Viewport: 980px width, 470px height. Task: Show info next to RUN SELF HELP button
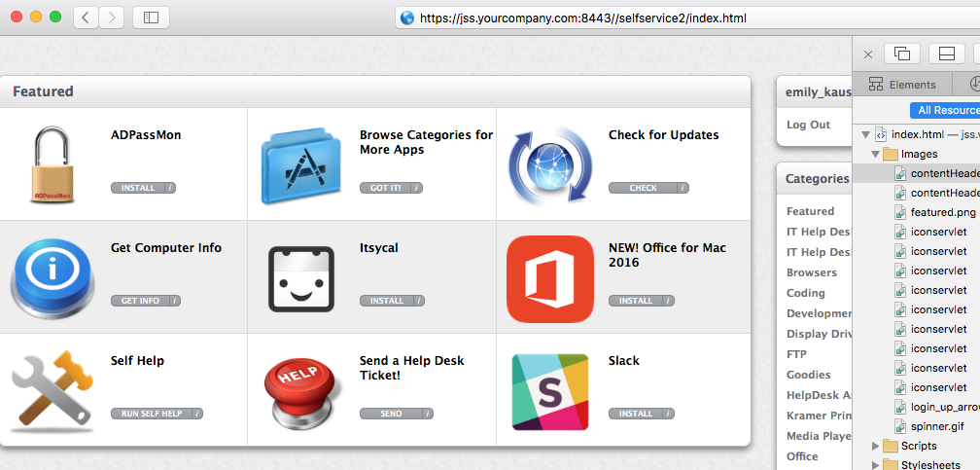(197, 414)
